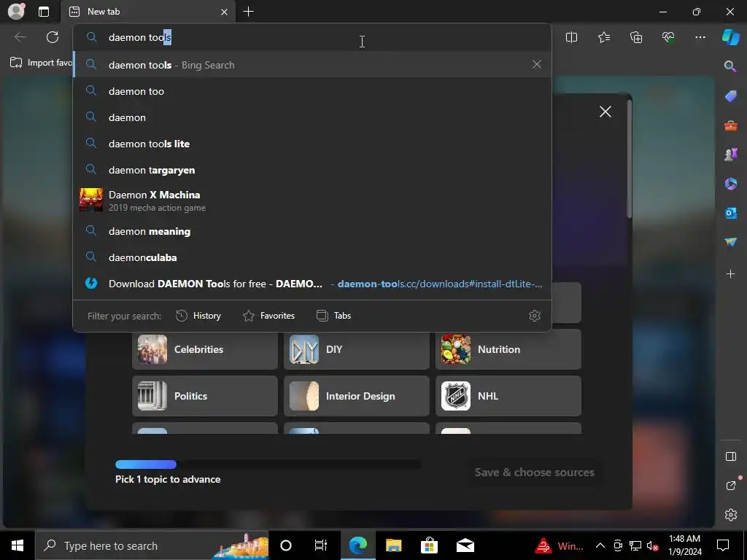Image resolution: width=747 pixels, height=560 pixels.
Task: Select the NHL topic
Action: pyautogui.click(x=508, y=396)
